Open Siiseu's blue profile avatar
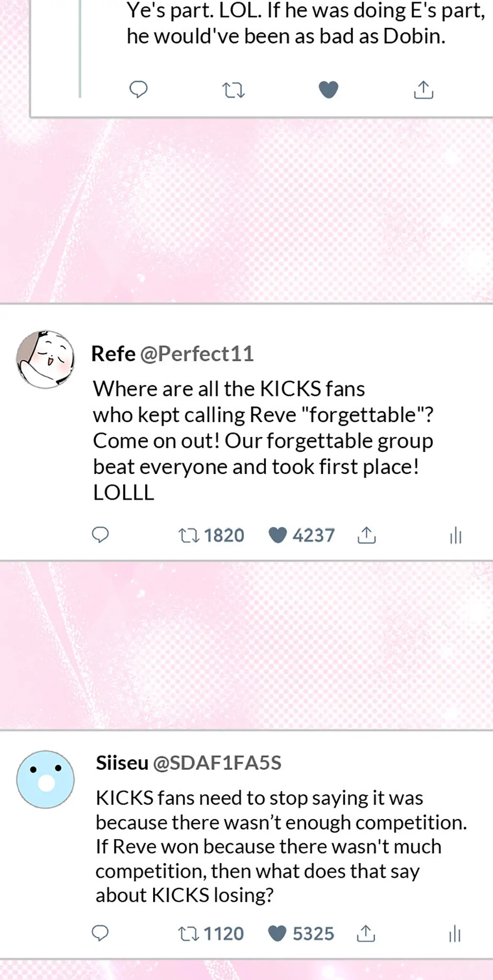 (45, 779)
